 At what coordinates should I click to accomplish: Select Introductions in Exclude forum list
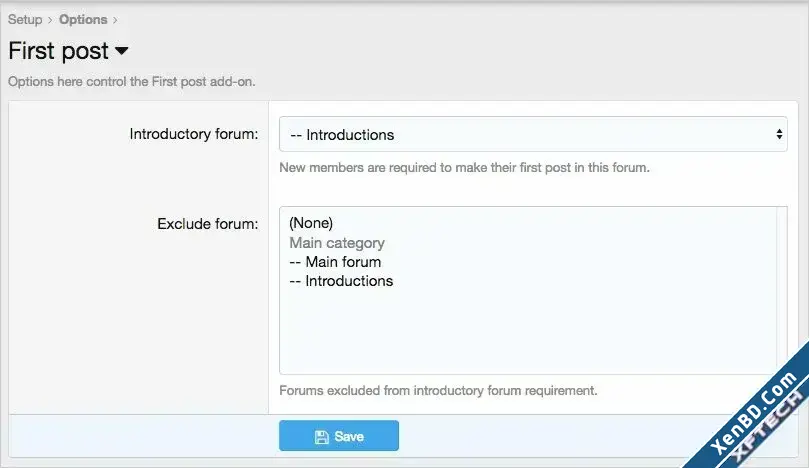341,281
